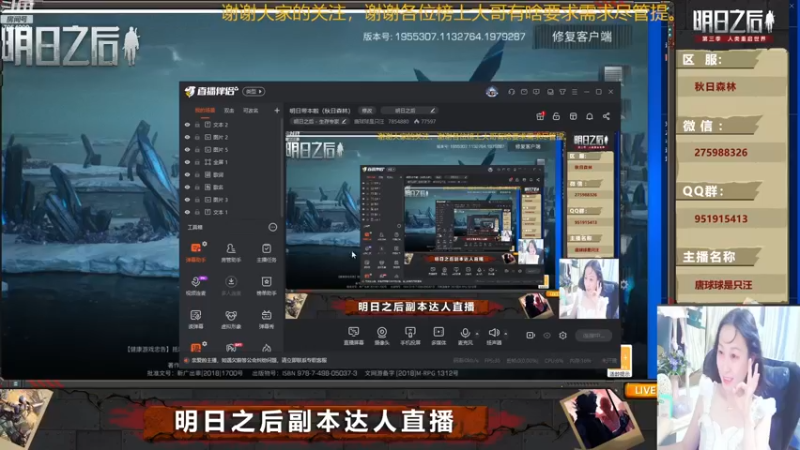Open the 读弹幕 read danmaku tool

(196, 319)
